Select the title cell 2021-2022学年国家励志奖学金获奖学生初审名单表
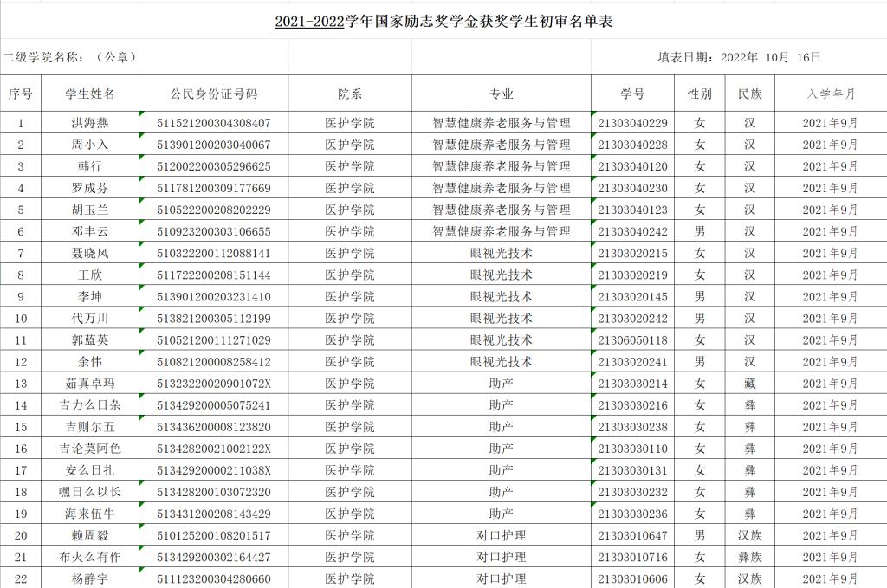Viewport: 887px width, 588px height. [x=443, y=22]
